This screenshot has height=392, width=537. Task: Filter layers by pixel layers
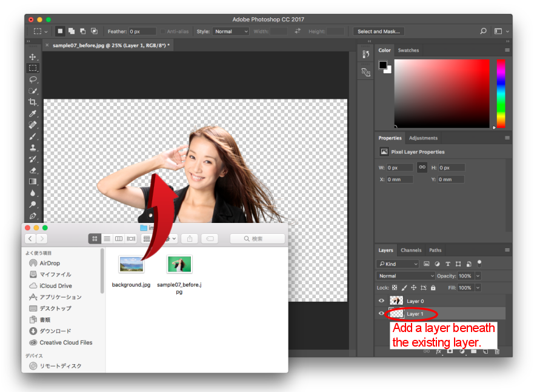tap(426, 264)
